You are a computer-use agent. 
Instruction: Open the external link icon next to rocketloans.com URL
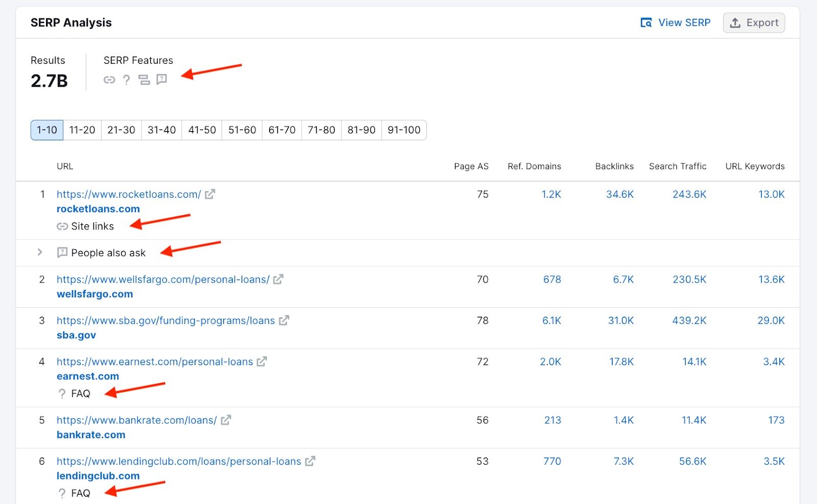point(210,194)
